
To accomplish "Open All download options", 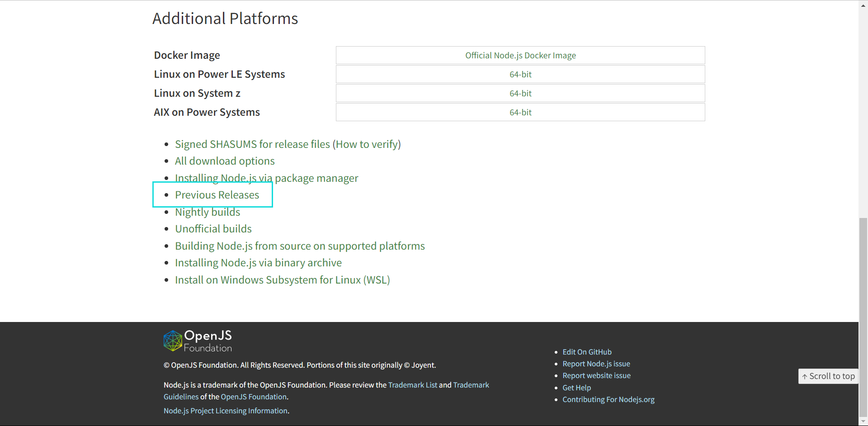I will 225,161.
